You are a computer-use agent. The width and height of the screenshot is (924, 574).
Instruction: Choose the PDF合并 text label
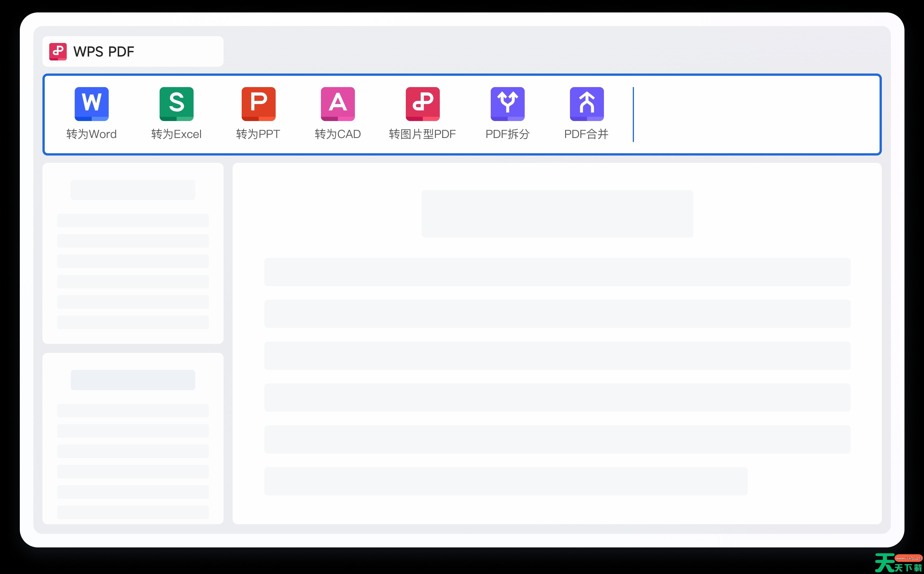586,134
